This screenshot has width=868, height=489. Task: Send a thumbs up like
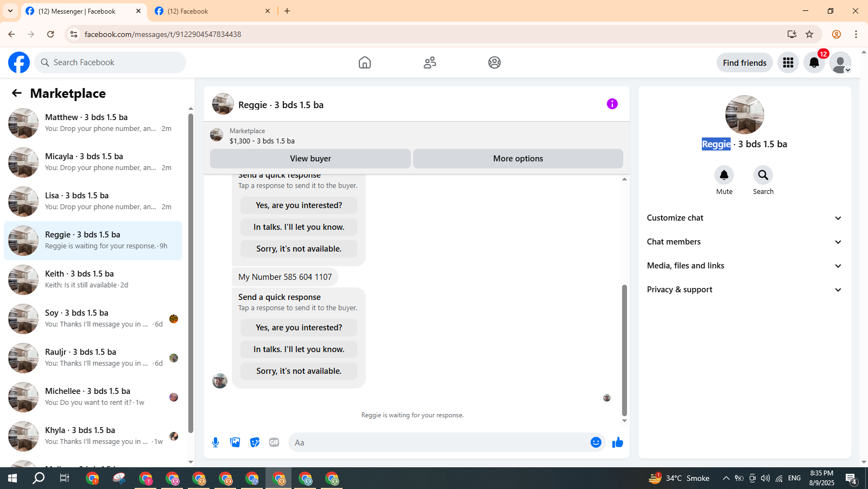click(618, 442)
